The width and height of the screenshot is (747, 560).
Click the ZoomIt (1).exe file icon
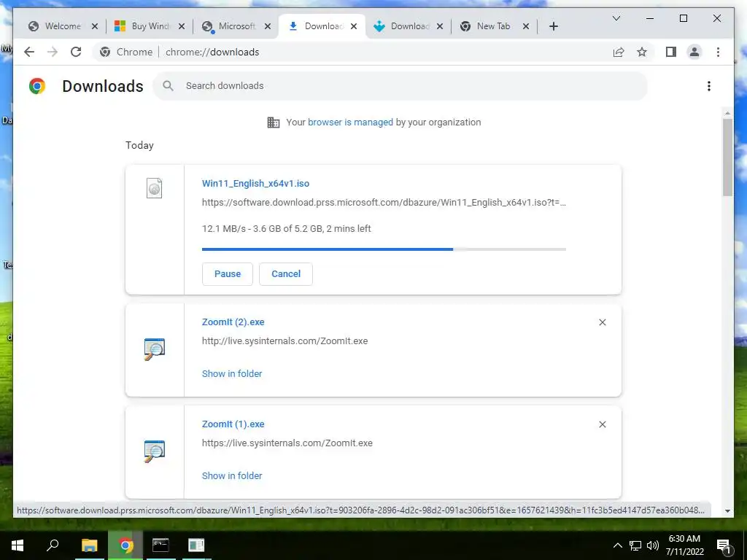[x=155, y=451]
